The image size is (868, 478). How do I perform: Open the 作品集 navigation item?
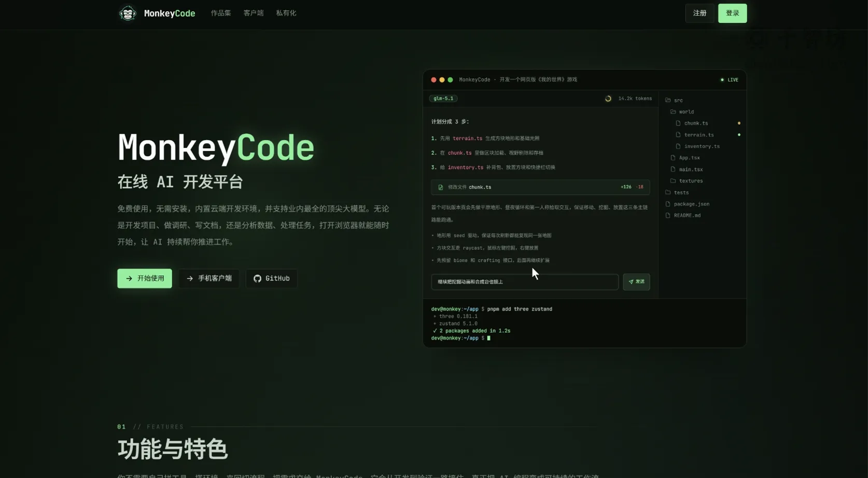click(221, 13)
